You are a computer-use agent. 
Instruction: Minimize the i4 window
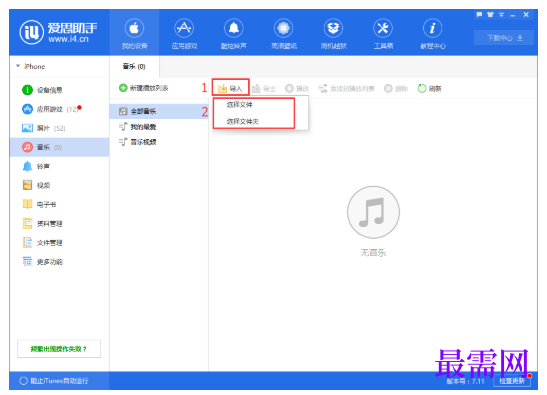click(512, 15)
